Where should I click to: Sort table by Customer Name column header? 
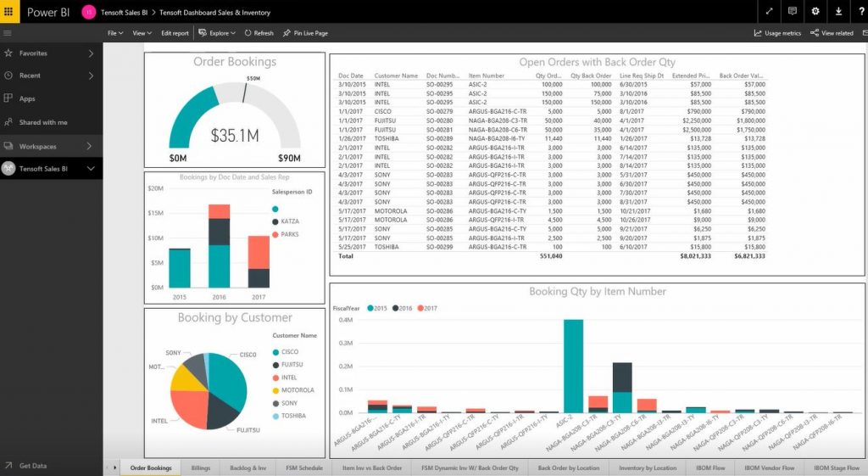coord(396,76)
